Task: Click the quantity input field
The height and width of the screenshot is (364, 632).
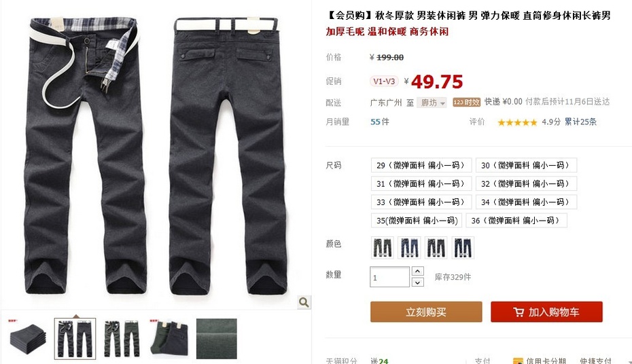Action: [389, 277]
